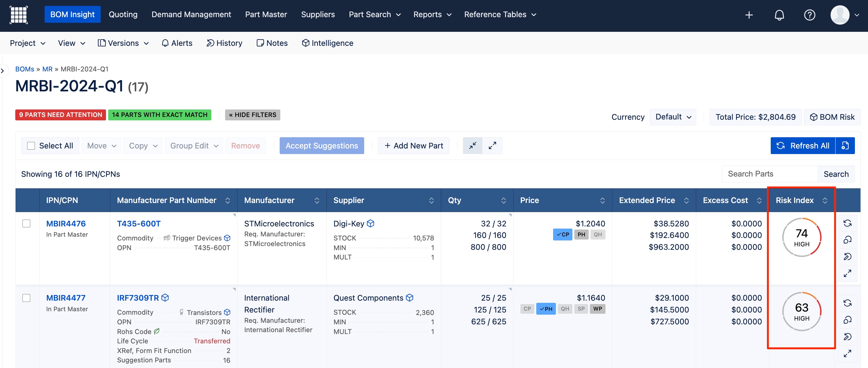
Task: Select PH price option for T435-600T
Action: tap(581, 235)
